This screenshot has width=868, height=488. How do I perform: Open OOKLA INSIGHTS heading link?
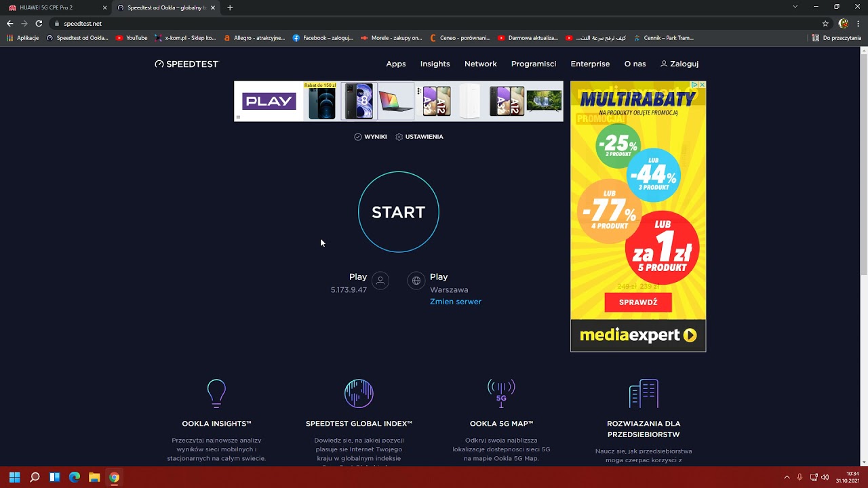(216, 424)
